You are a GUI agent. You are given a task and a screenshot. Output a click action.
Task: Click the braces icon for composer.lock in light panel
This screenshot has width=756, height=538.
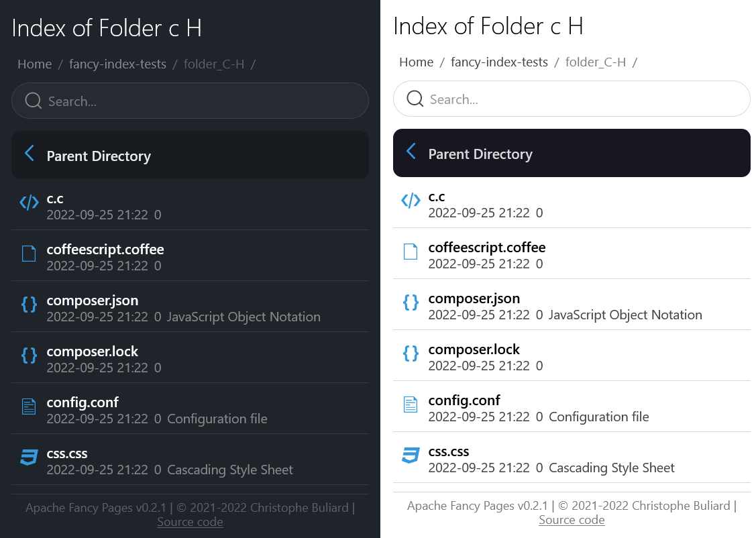point(411,354)
